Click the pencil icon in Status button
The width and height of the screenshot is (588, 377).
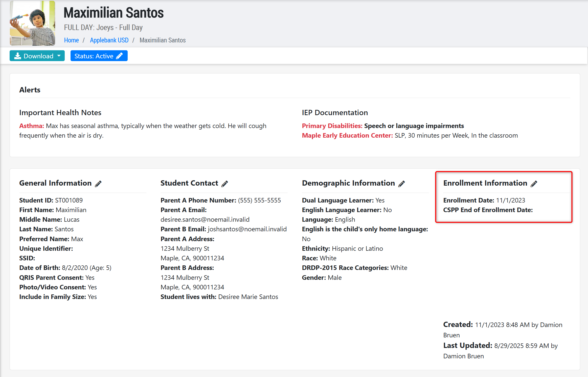pos(119,56)
